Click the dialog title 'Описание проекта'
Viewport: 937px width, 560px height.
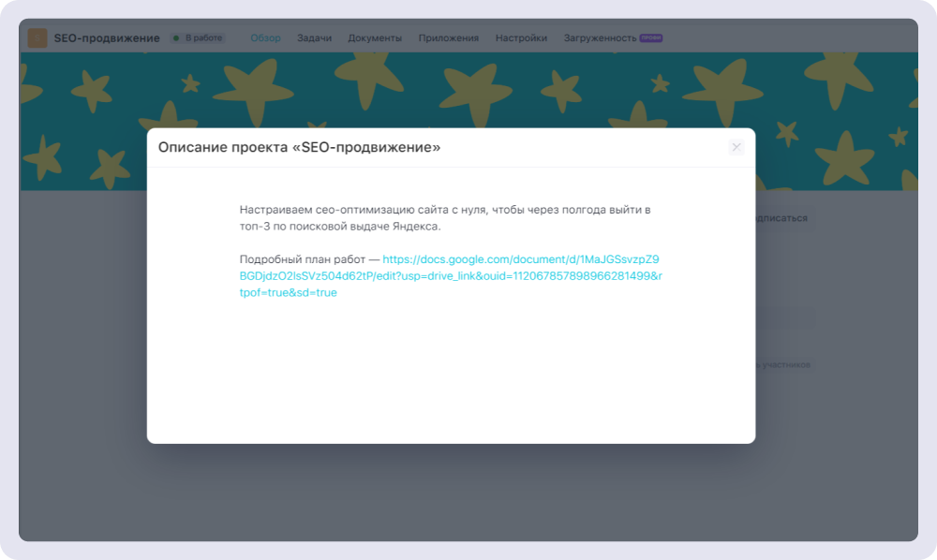pos(300,147)
